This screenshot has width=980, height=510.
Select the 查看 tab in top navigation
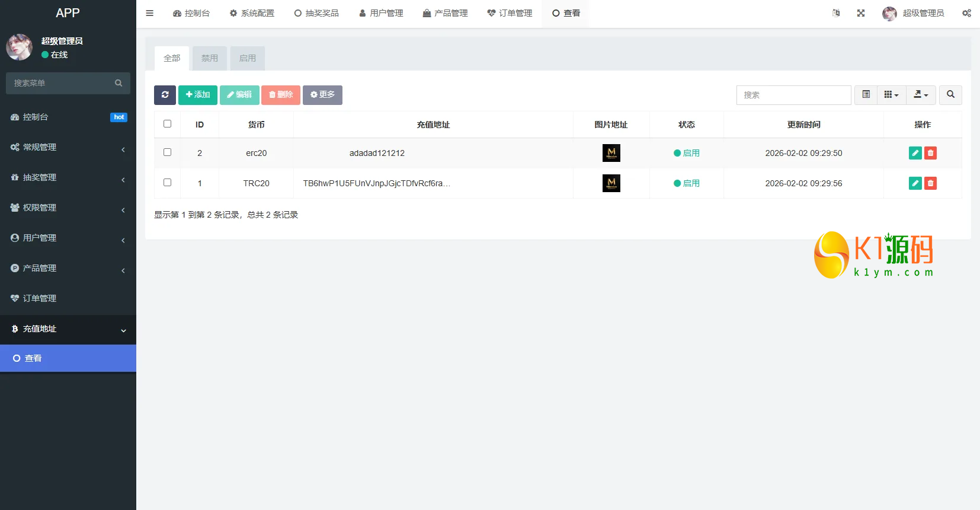565,13
